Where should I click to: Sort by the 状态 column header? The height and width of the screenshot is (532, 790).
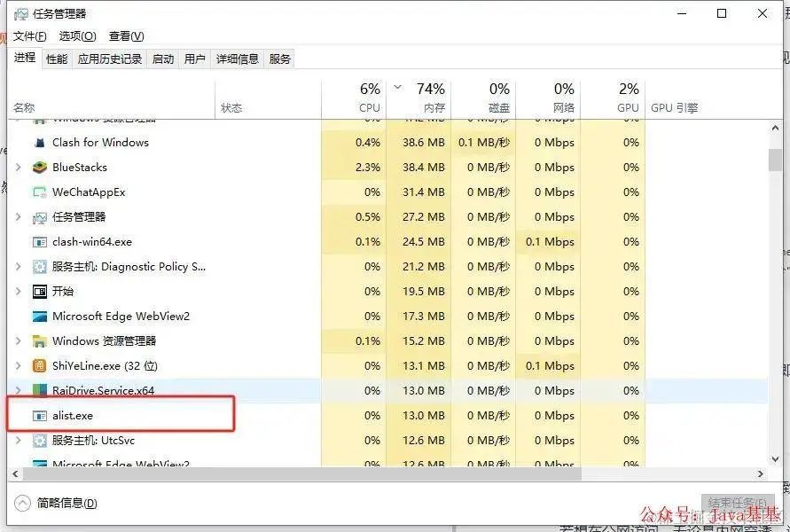coord(268,100)
